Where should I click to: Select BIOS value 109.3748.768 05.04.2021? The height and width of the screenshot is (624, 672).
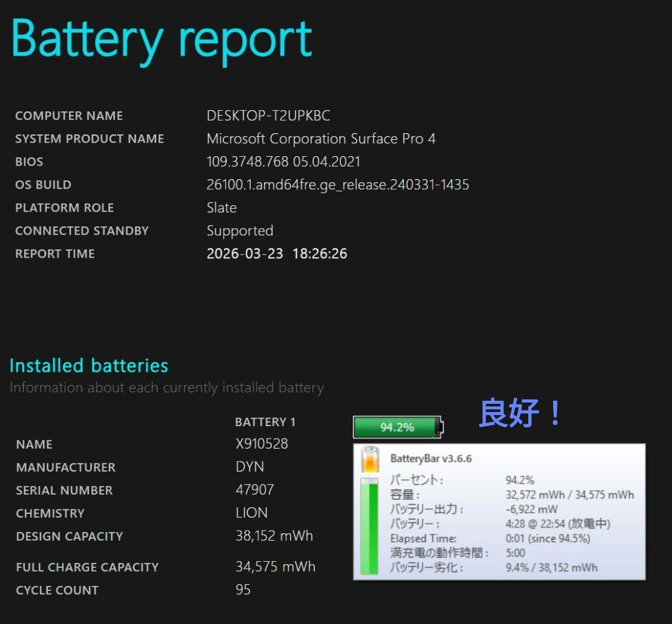pyautogui.click(x=283, y=162)
